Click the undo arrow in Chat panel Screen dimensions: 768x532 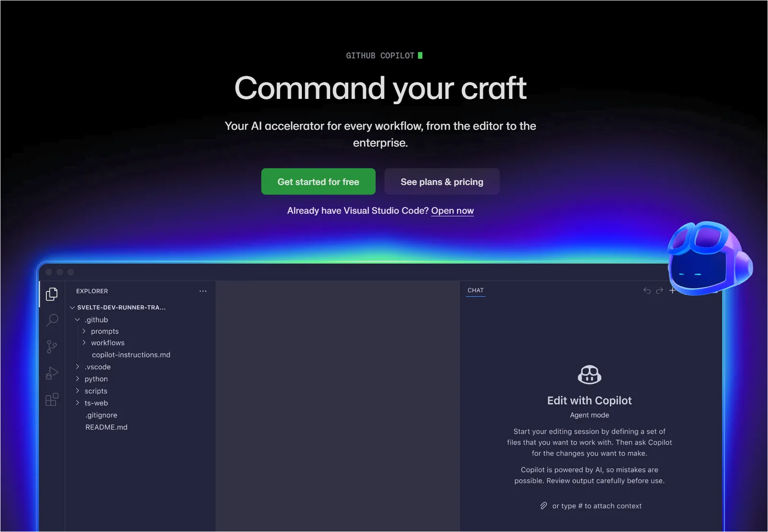[647, 290]
